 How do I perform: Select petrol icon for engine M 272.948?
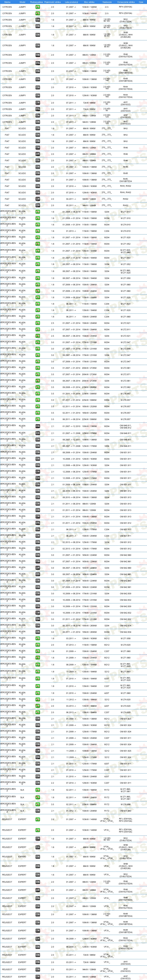pos(38,349)
